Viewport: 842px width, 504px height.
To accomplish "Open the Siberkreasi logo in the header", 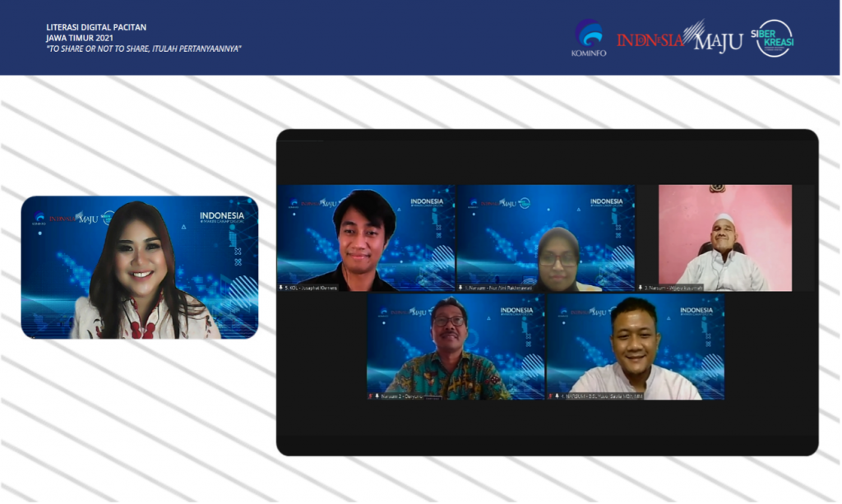I will point(775,38).
